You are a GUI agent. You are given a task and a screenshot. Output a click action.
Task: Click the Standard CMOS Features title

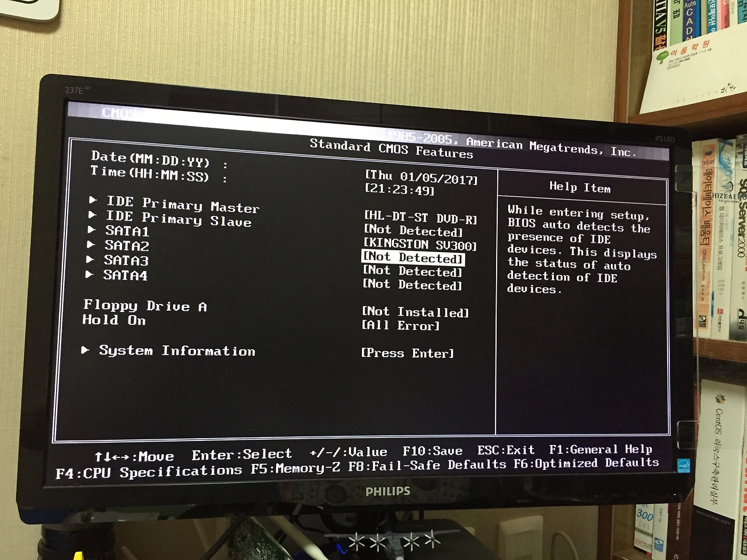[x=392, y=148]
